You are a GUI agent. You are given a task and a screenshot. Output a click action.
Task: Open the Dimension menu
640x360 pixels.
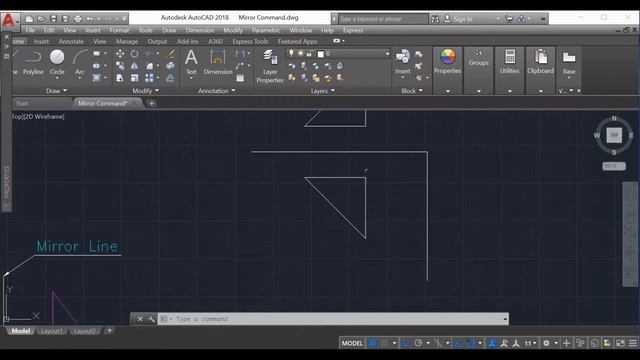pos(200,30)
